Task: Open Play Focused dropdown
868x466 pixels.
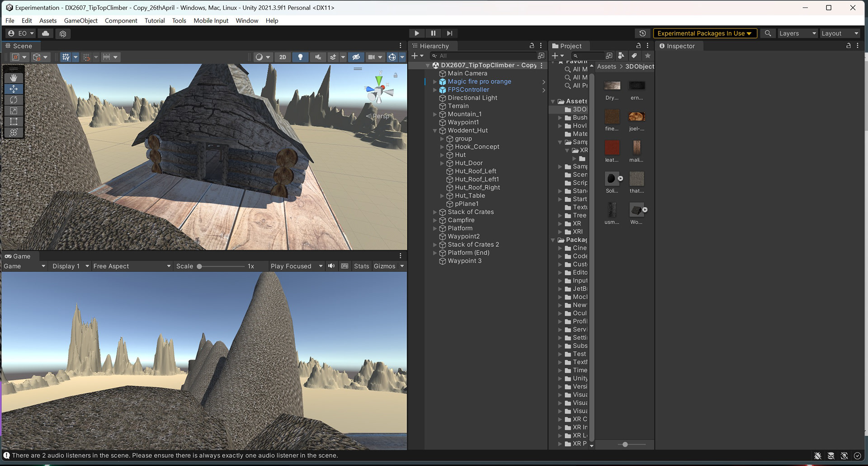Action: coord(297,266)
